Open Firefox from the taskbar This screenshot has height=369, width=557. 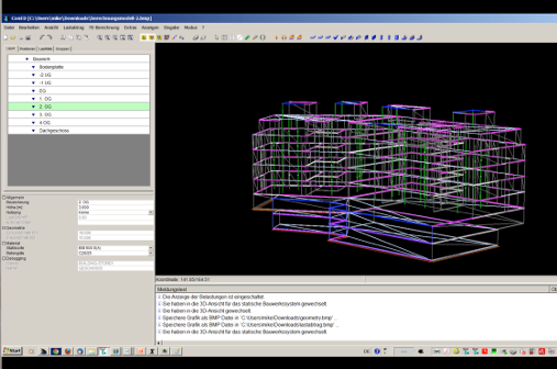[x=68, y=351]
